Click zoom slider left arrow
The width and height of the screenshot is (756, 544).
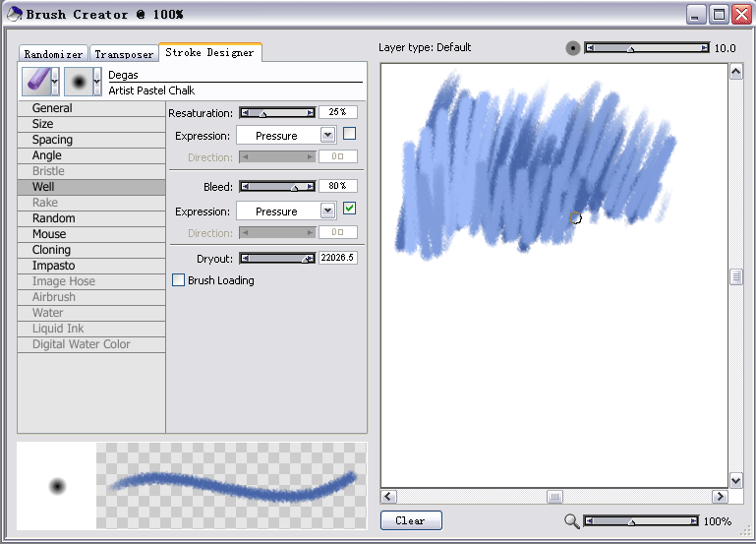click(589, 520)
